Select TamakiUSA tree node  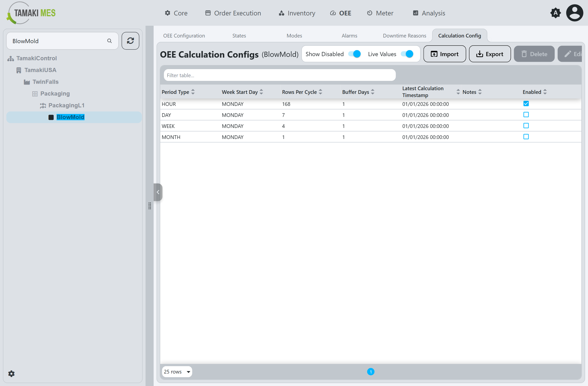coord(40,70)
